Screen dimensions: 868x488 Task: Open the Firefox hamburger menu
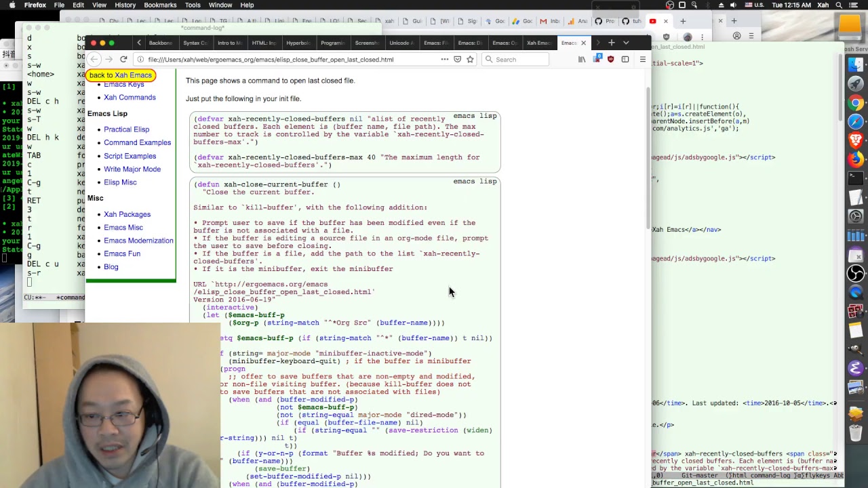click(x=642, y=60)
